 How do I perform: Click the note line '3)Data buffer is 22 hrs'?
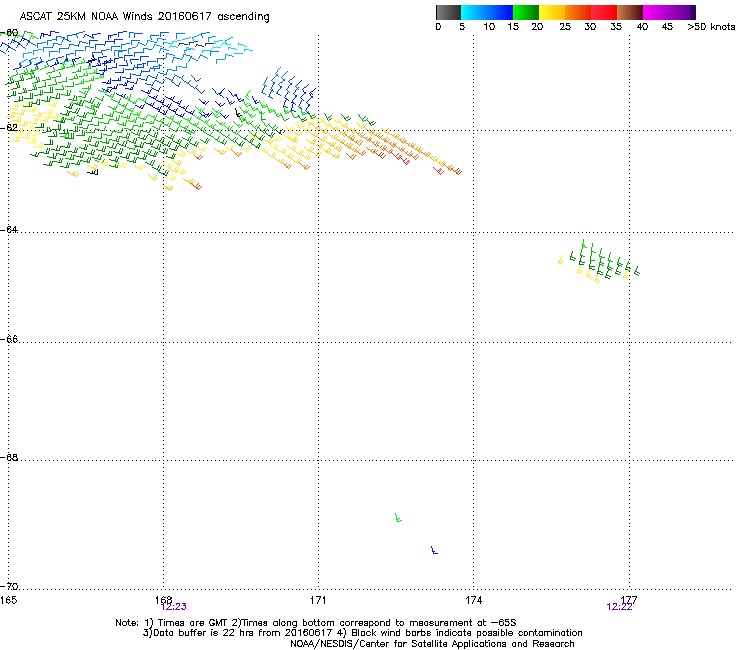point(362,633)
